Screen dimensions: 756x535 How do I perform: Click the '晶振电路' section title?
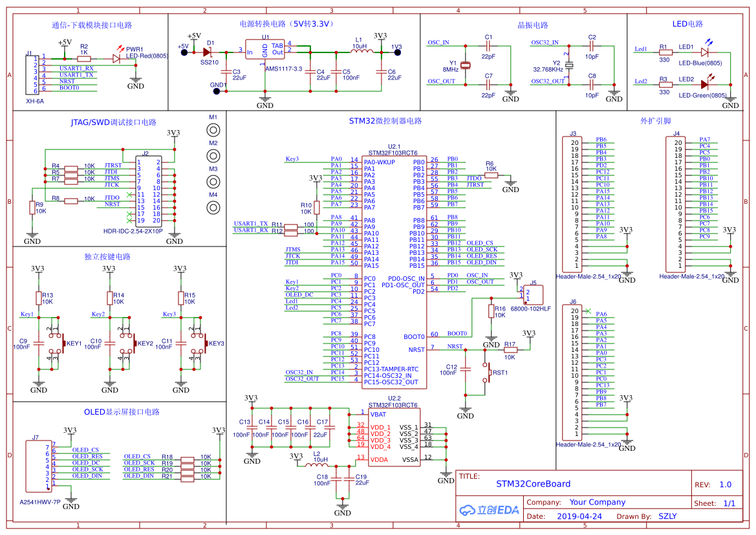[x=533, y=25]
